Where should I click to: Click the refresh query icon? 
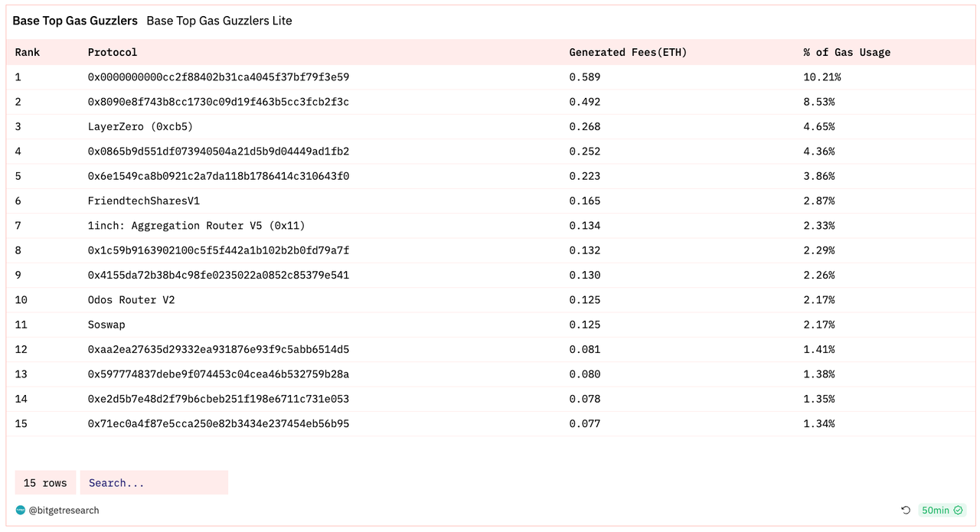tap(906, 510)
